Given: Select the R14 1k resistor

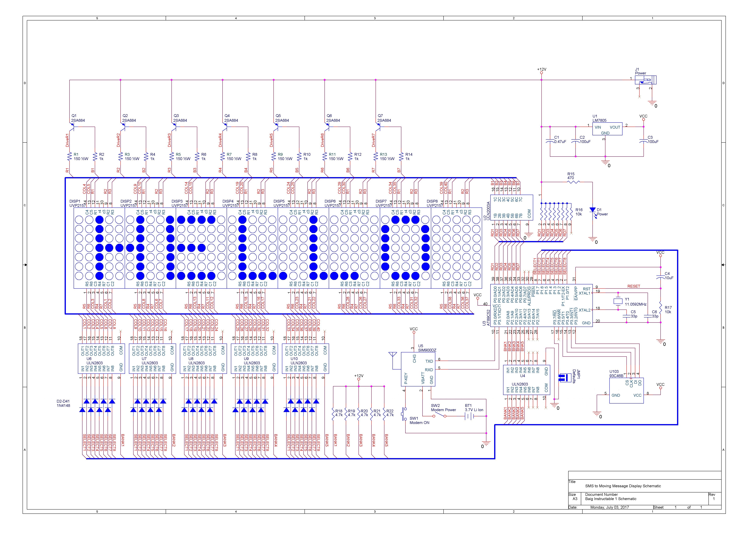Looking at the screenshot, I should pos(401,157).
